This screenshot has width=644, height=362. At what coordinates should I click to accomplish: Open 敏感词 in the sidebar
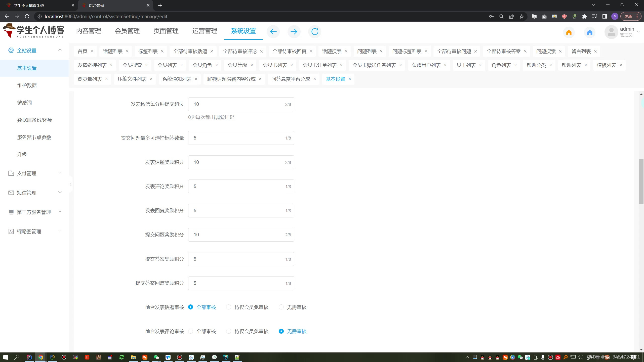[x=24, y=103]
